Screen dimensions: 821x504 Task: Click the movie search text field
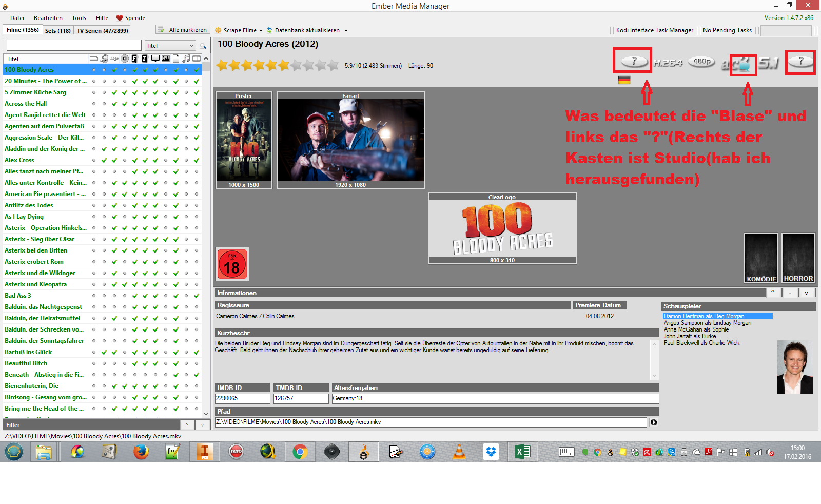(74, 45)
